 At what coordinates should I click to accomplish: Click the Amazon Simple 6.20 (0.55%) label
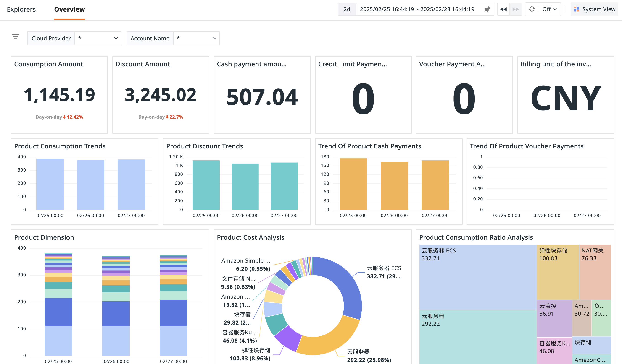click(x=246, y=264)
